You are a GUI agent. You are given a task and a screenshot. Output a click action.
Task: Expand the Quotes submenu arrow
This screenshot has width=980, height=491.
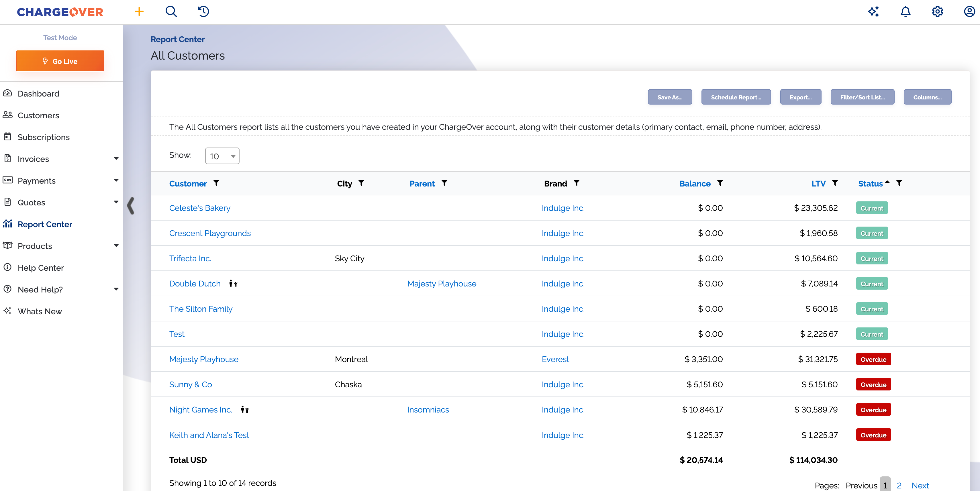point(116,202)
